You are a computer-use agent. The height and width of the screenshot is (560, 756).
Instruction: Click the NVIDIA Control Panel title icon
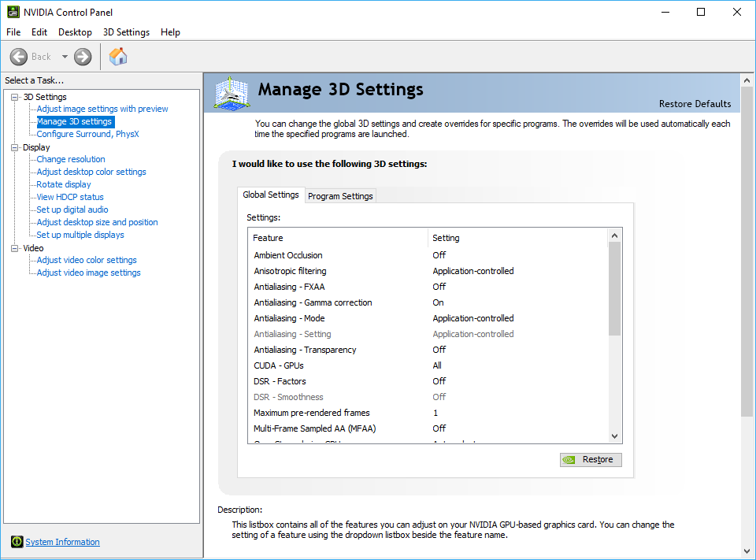coord(13,12)
